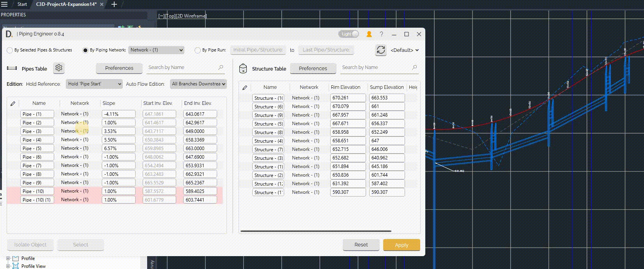The image size is (644, 269).
Task: Click the pencil edit icon in Pipes Table
Action: (13, 103)
